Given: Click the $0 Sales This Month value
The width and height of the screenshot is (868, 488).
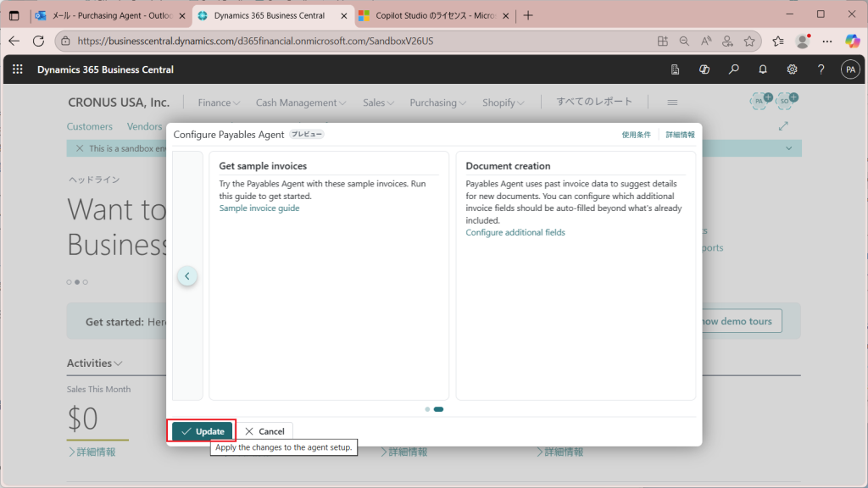Looking at the screenshot, I should click(x=82, y=419).
